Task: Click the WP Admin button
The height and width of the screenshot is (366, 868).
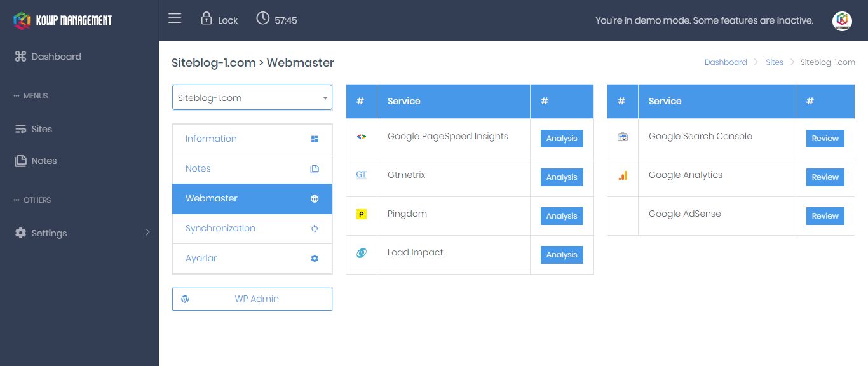Action: click(252, 299)
